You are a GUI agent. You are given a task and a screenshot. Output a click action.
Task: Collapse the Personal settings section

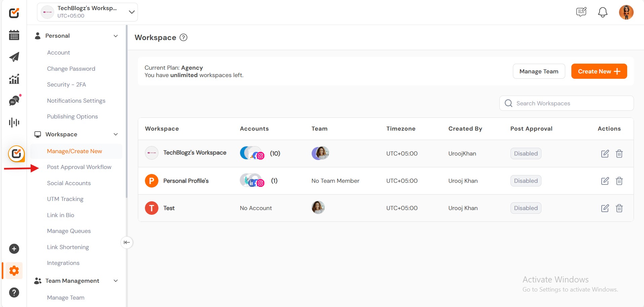point(115,36)
